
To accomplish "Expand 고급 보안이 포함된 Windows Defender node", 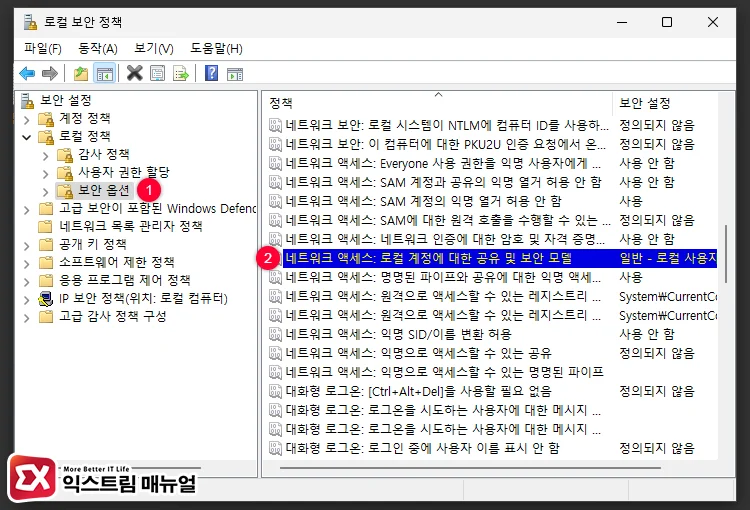I will (27, 210).
